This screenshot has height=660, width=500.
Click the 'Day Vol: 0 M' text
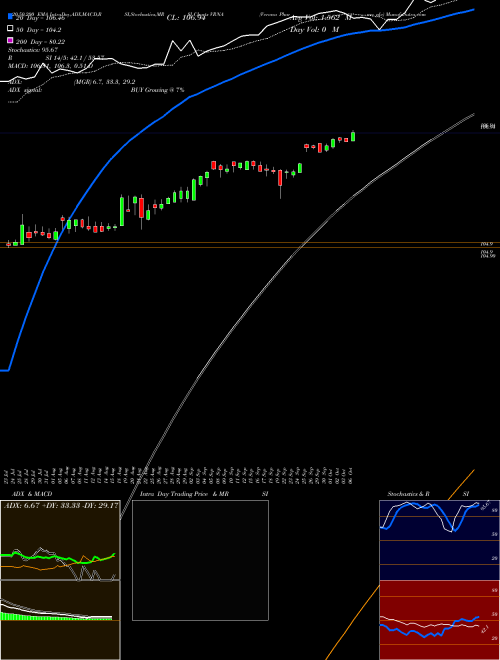pos(314,30)
